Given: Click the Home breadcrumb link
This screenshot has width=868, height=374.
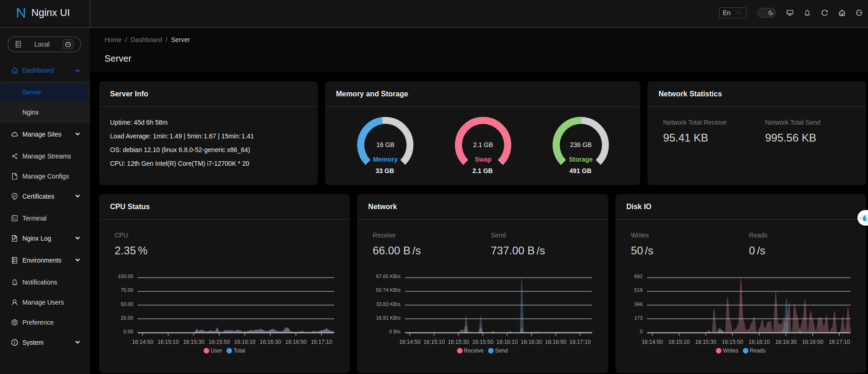Looking at the screenshot, I should 113,40.
